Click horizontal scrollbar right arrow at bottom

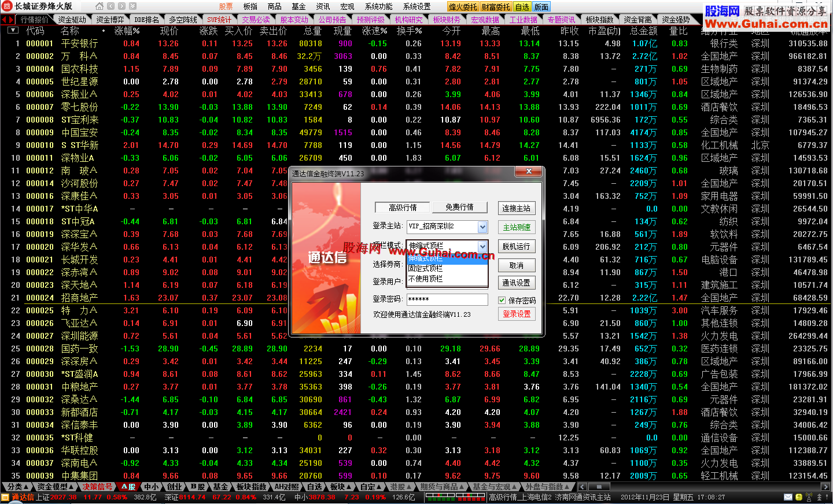click(825, 487)
